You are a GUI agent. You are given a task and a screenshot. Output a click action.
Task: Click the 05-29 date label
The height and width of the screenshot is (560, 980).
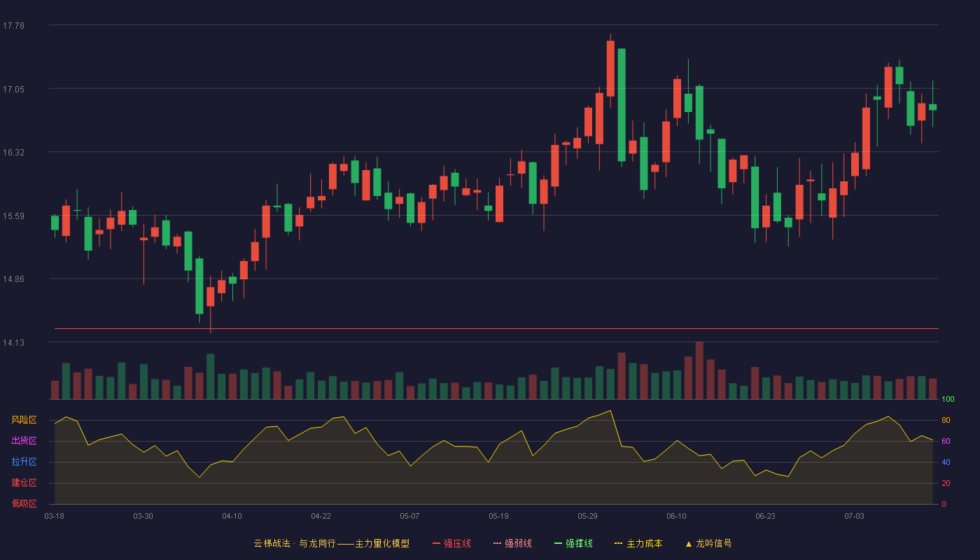587,516
